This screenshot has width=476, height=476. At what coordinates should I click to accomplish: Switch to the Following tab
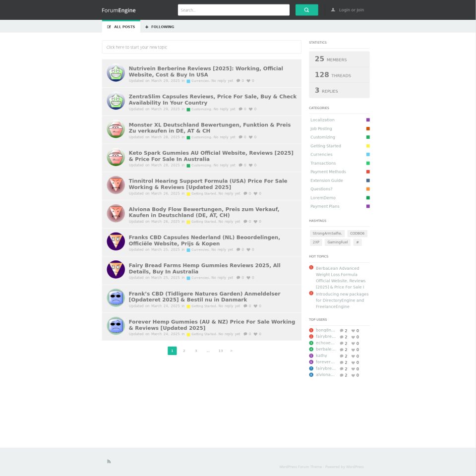[x=160, y=27]
